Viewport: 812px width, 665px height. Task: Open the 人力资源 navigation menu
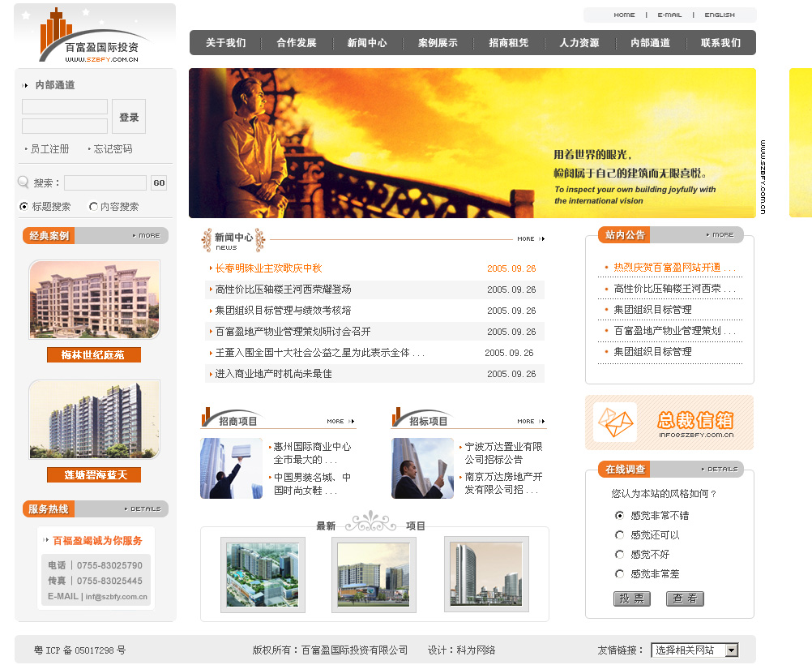pyautogui.click(x=579, y=43)
